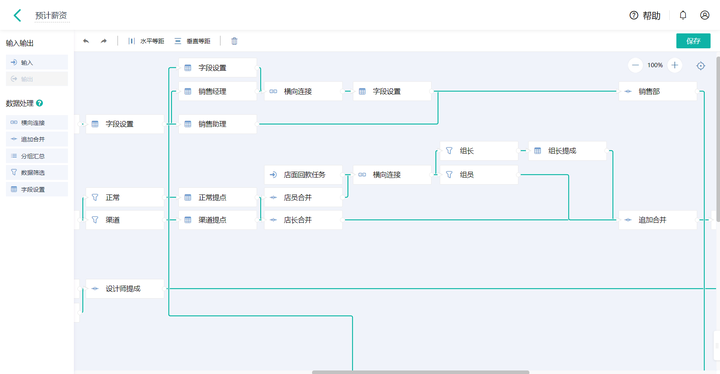This screenshot has height=374, width=720.
Task: Click the undo arrow in the toolbar
Action: point(86,41)
